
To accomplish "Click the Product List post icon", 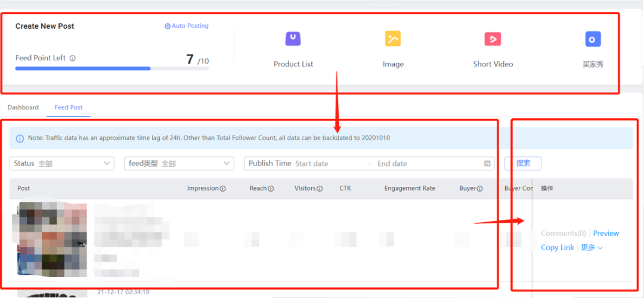I will coord(293,39).
